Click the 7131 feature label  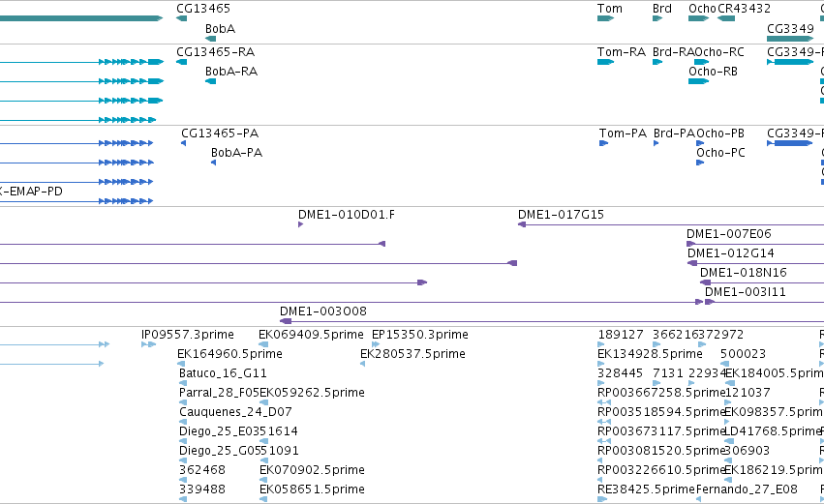click(668, 373)
